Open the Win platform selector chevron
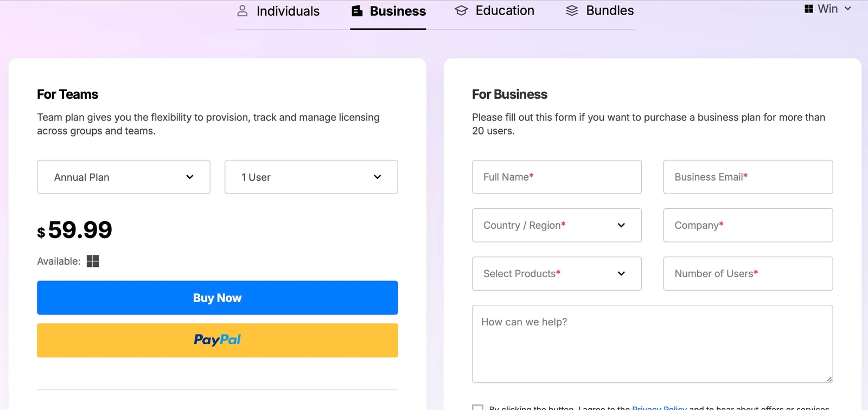Image resolution: width=868 pixels, height=410 pixels. pyautogui.click(x=848, y=9)
